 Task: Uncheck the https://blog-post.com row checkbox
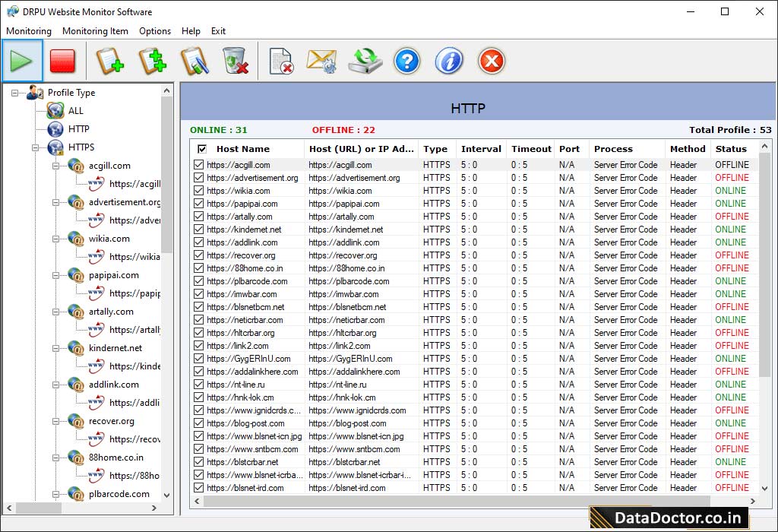(x=199, y=423)
